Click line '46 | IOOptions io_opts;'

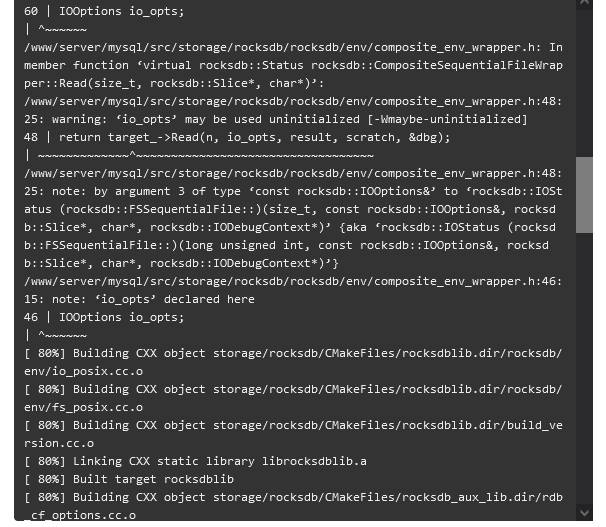click(x=104, y=317)
